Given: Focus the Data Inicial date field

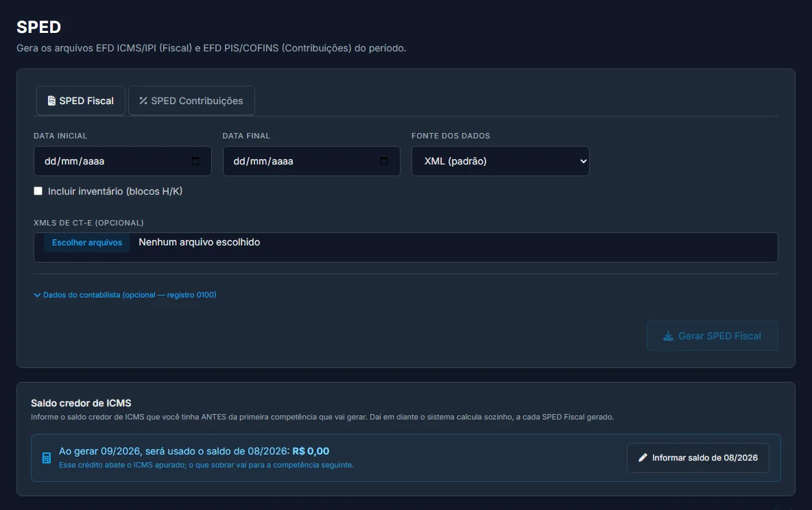Looking at the screenshot, I should [x=123, y=161].
